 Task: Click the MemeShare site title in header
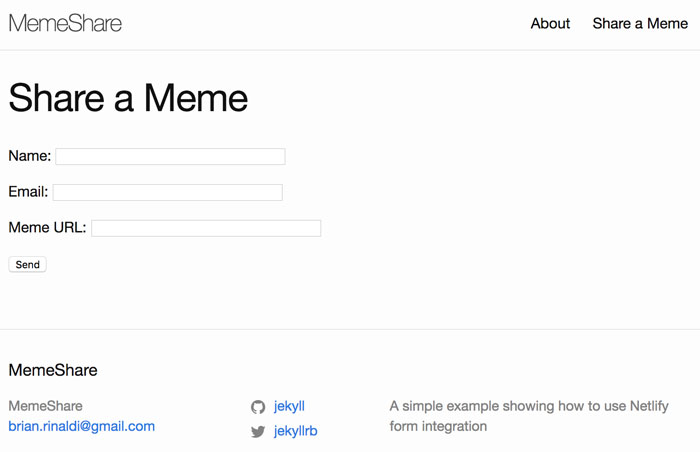pos(65,24)
